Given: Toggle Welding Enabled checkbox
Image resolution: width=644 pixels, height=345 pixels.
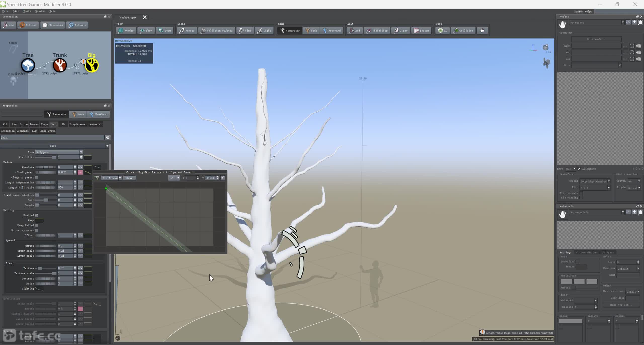Looking at the screenshot, I should [37, 215].
